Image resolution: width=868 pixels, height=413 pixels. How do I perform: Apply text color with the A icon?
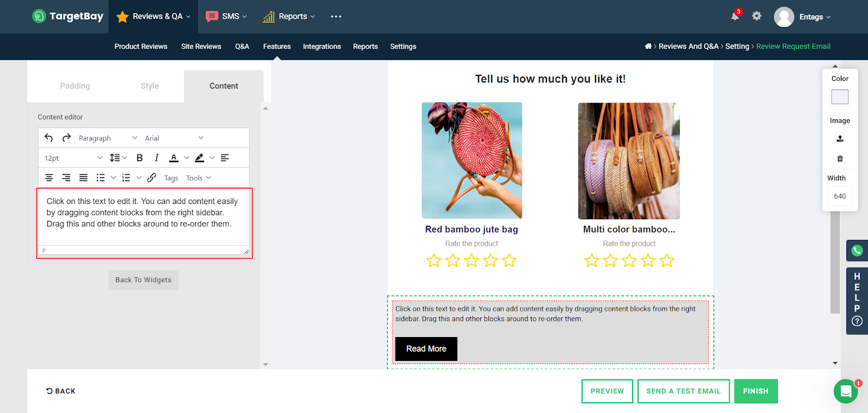(x=174, y=158)
